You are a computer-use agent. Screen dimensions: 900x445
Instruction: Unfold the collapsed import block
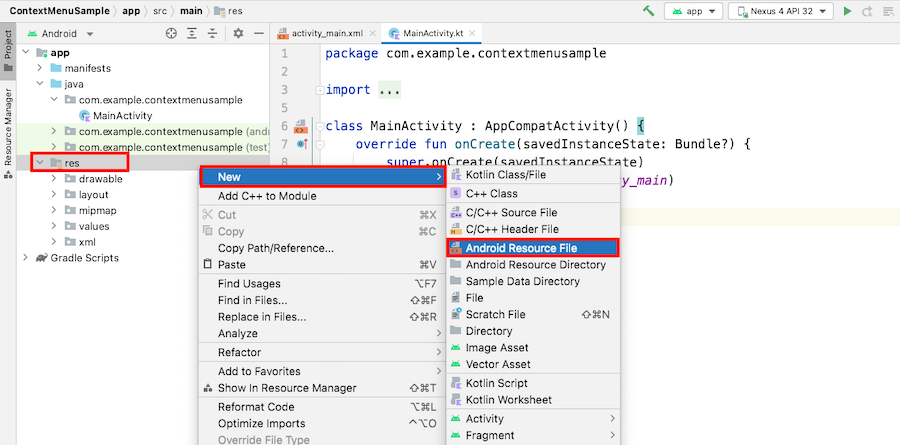click(320, 90)
